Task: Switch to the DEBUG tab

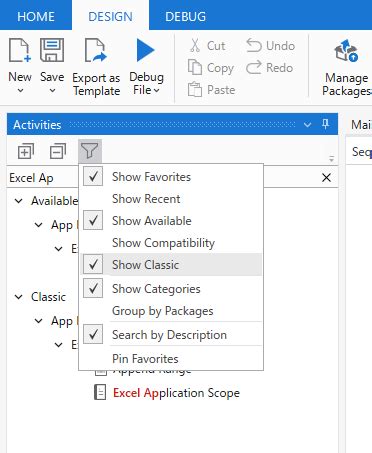Action: coord(185,16)
